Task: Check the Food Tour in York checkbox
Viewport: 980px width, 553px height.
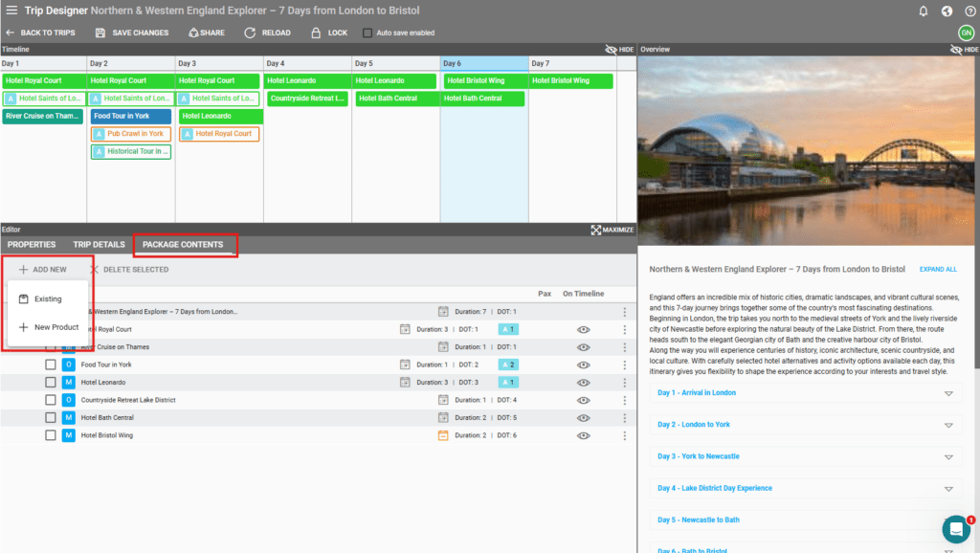Action: 51,365
